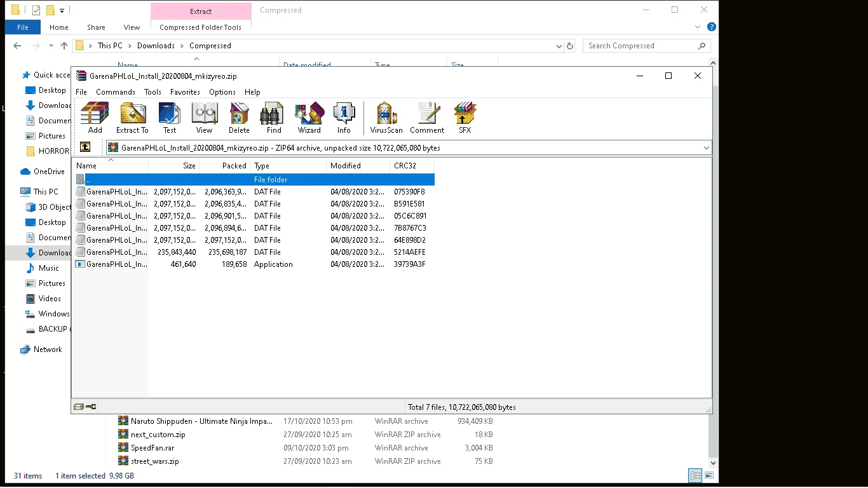Run the Test archive tool
This screenshot has width=868, height=488.
[170, 118]
